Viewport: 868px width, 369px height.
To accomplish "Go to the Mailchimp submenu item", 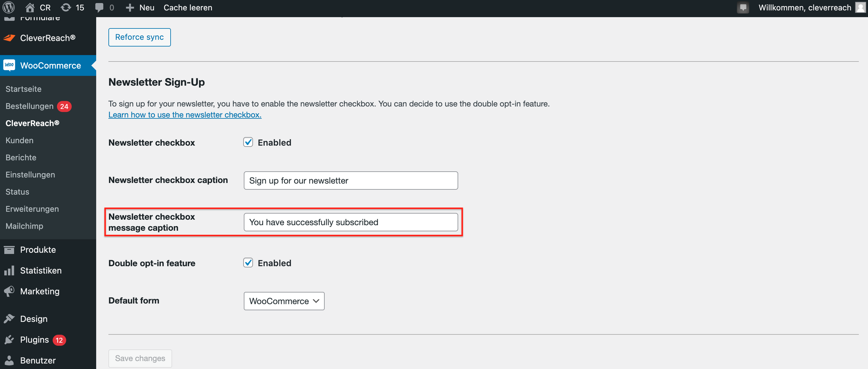I will (x=24, y=226).
